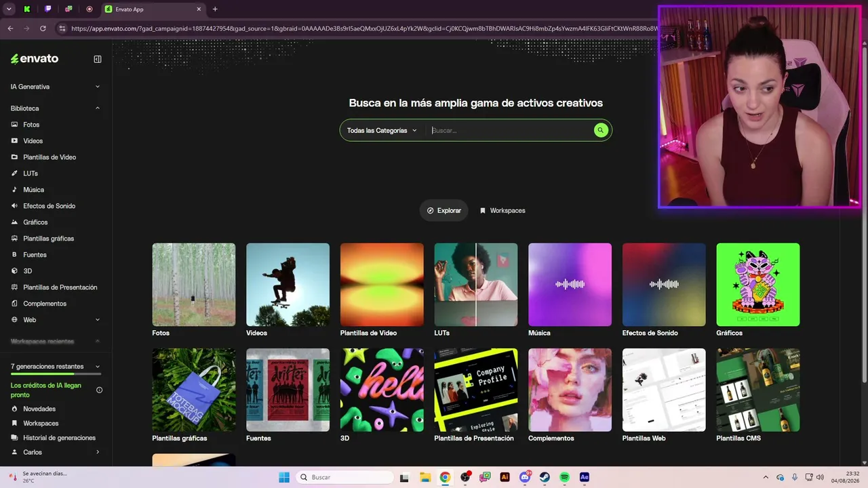
Task: Open Steam from the taskbar
Action: point(545,477)
